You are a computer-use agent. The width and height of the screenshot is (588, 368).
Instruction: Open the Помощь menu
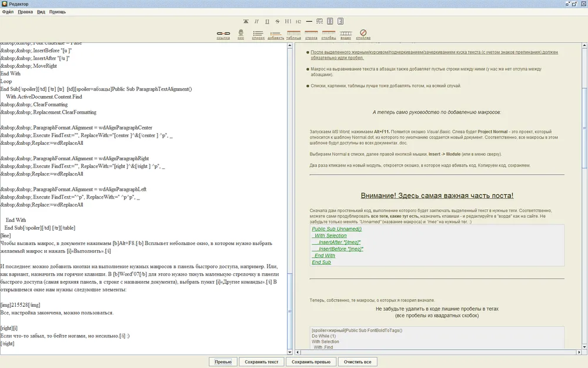[x=58, y=12]
